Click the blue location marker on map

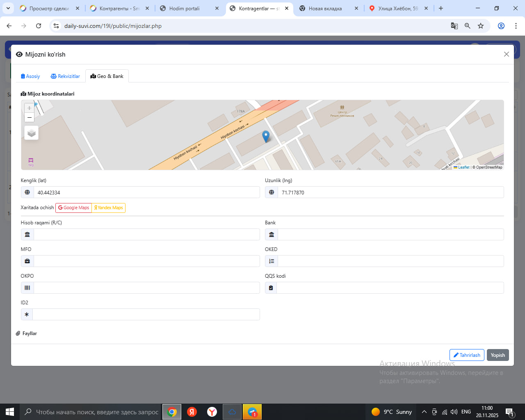(x=266, y=136)
